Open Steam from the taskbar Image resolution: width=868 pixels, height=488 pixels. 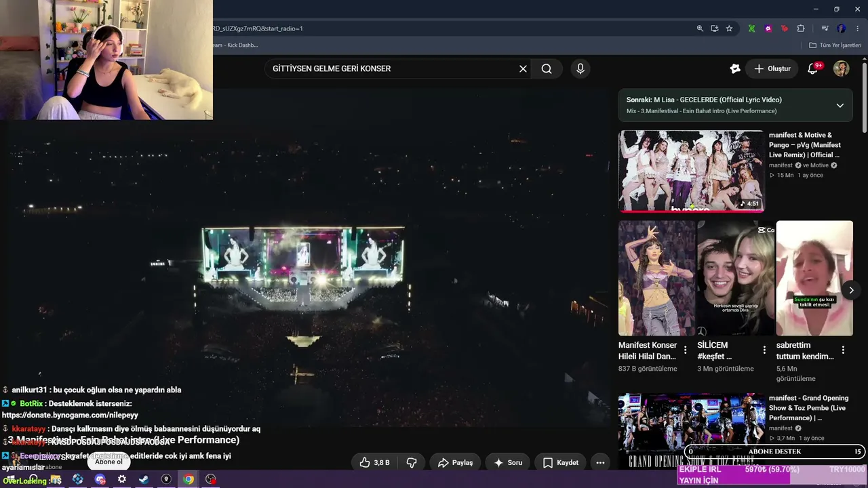(144, 479)
